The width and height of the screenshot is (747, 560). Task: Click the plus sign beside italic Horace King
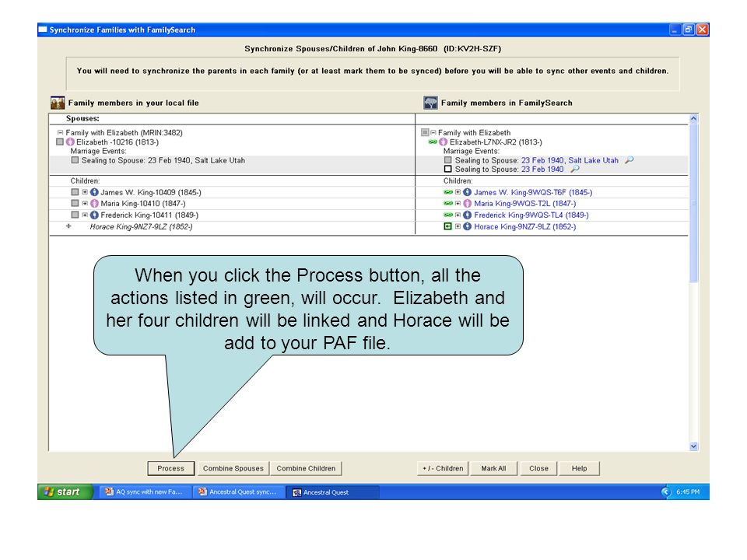[x=68, y=226]
